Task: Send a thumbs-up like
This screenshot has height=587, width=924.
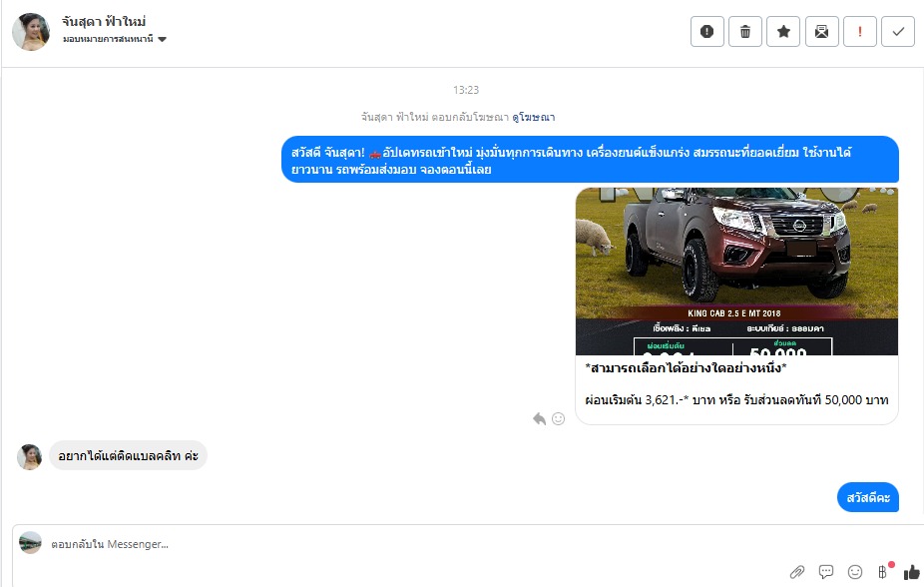Action: [x=911, y=572]
